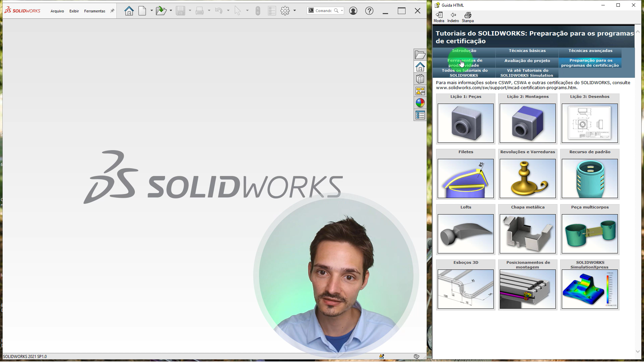Click Stampa print icon in Guida HTML
Image resolution: width=644 pixels, height=362 pixels.
(468, 17)
